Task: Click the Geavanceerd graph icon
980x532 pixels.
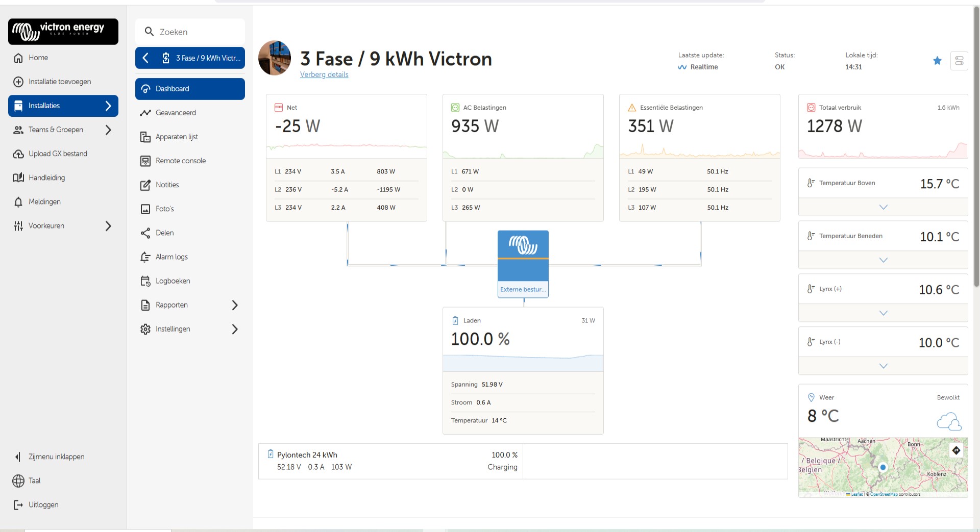Action: click(x=145, y=113)
